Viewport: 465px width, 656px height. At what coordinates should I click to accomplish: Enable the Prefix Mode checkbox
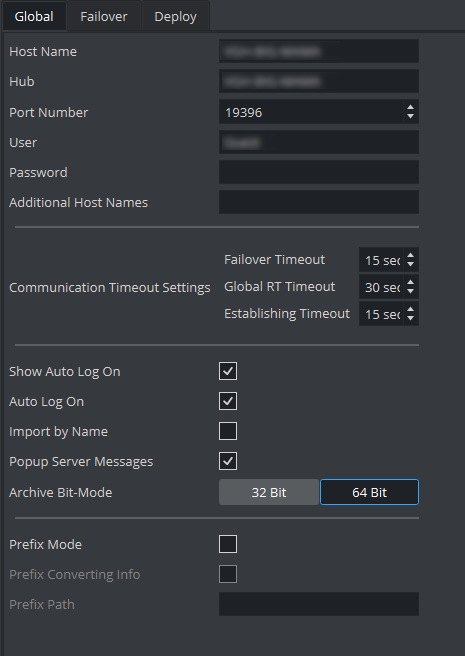pyautogui.click(x=228, y=544)
